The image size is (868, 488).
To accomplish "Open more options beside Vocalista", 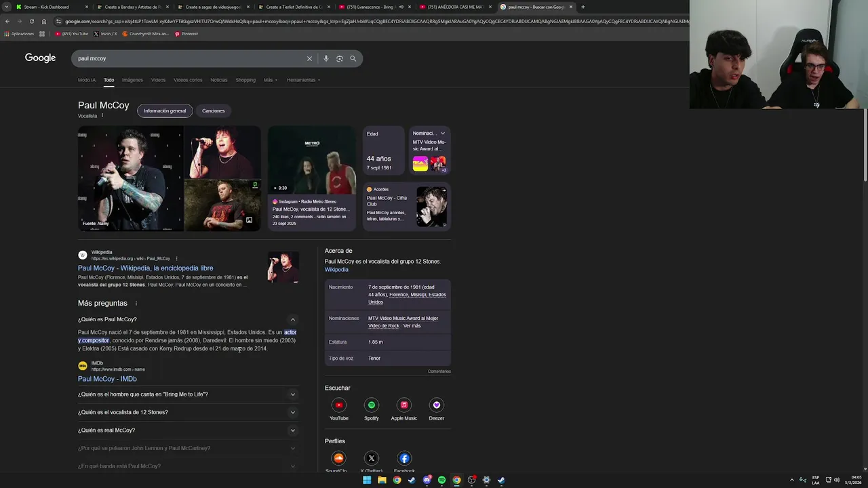I will coord(102,116).
